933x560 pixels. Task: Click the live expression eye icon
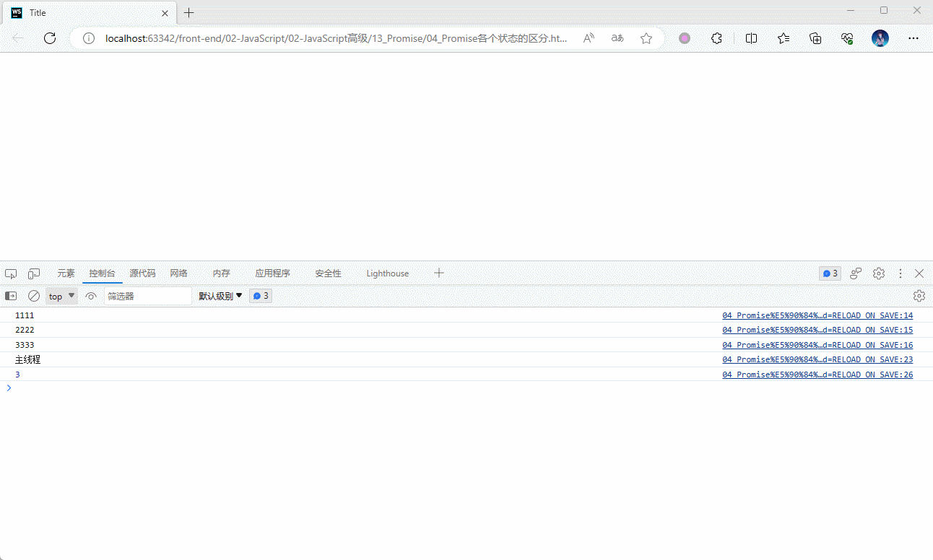tap(91, 296)
